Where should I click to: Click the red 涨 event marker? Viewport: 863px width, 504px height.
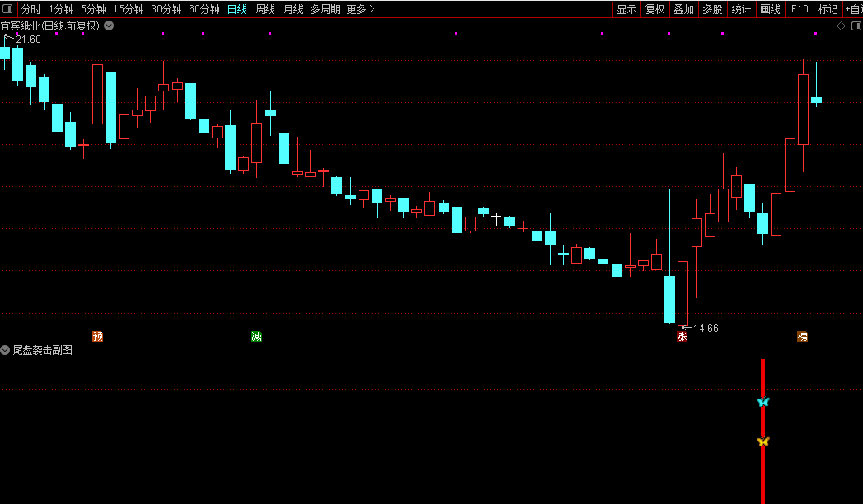[x=682, y=336]
